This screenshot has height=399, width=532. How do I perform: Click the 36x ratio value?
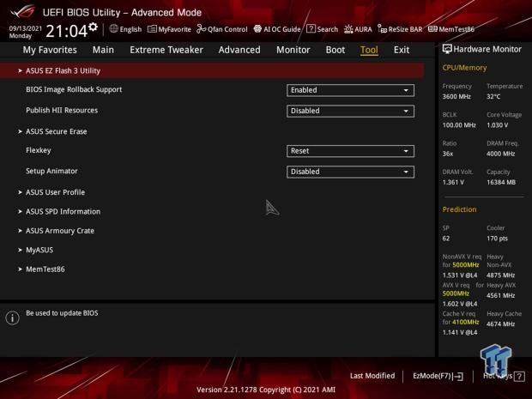[448, 154]
